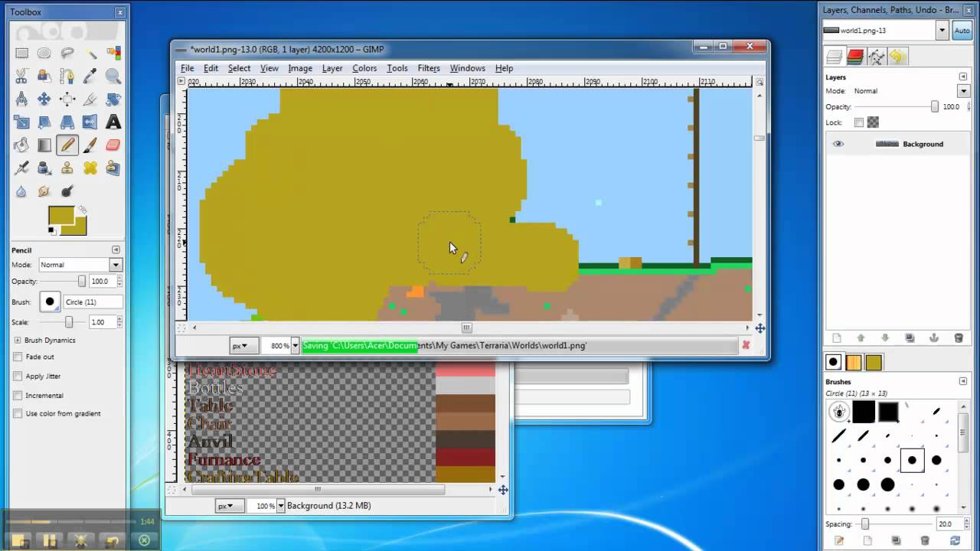This screenshot has height=551, width=980.
Task: Toggle the Auto button in Layers dock
Action: click(x=962, y=31)
